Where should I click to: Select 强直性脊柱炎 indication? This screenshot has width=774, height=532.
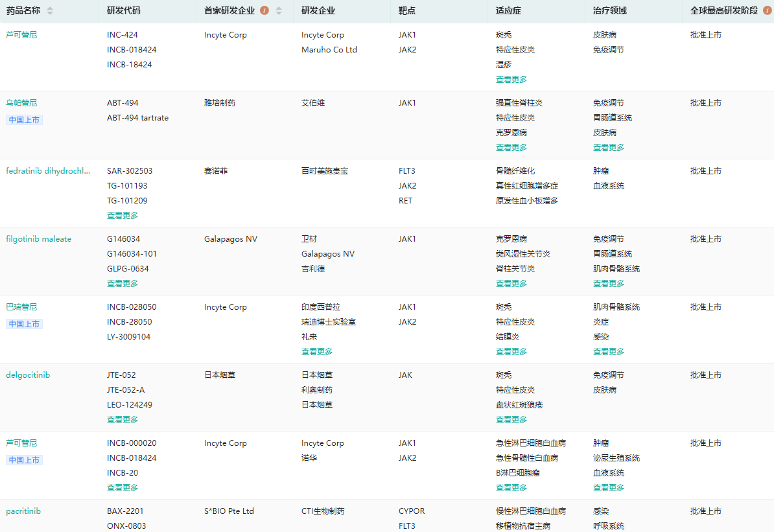[x=519, y=102]
